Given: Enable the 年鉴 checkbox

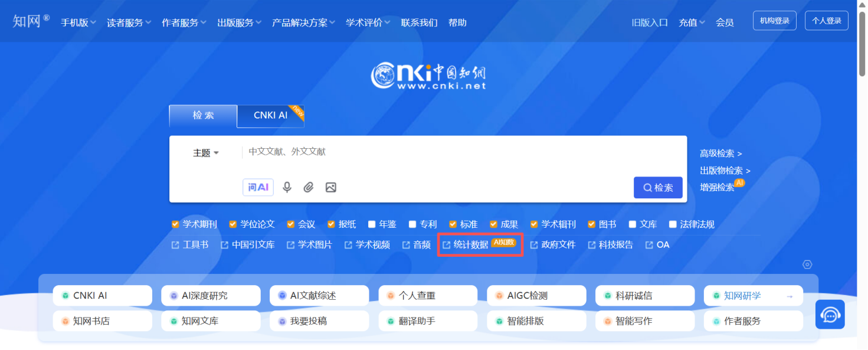Looking at the screenshot, I should click(372, 224).
